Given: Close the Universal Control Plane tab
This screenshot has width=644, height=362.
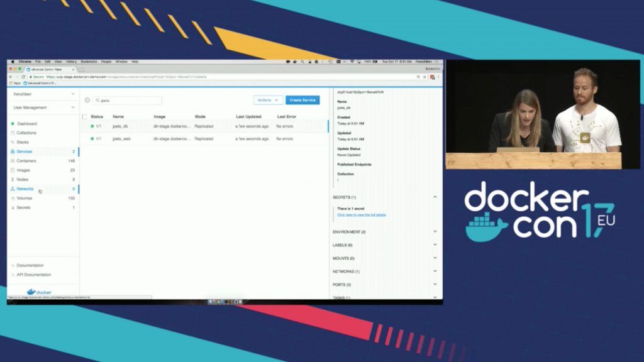Looking at the screenshot, I should (x=73, y=69).
